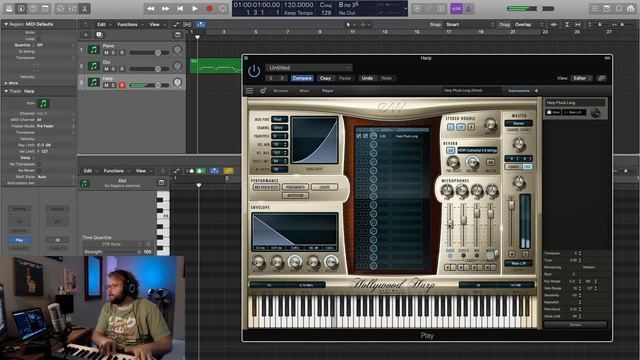This screenshot has width=640, height=360.
Task: Open the Drag Overlap dropdown
Action: (x=529, y=24)
